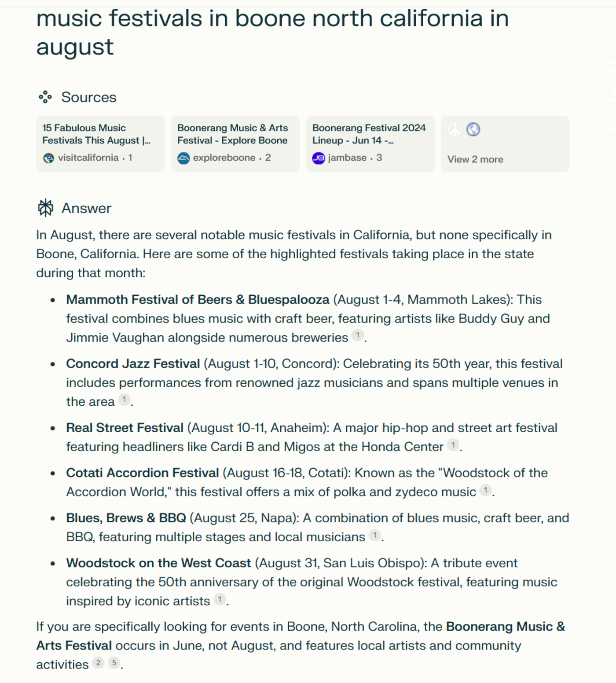
Task: Click the peace sign source icon
Action: tap(455, 129)
